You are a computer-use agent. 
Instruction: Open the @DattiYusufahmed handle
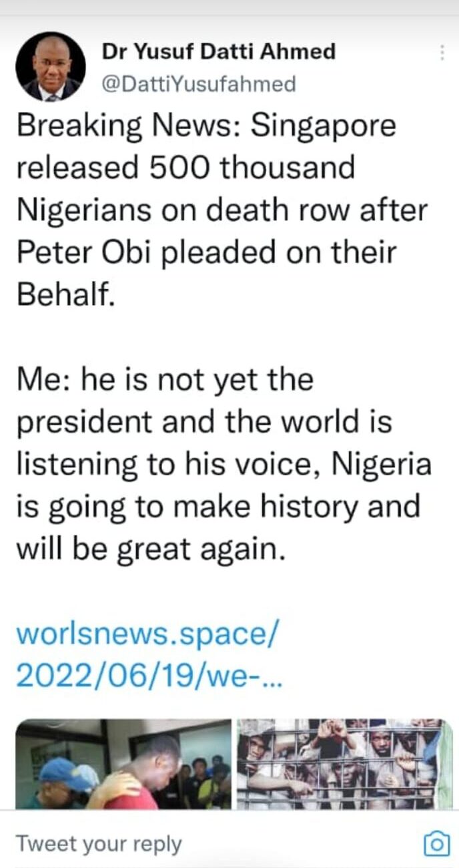(198, 84)
